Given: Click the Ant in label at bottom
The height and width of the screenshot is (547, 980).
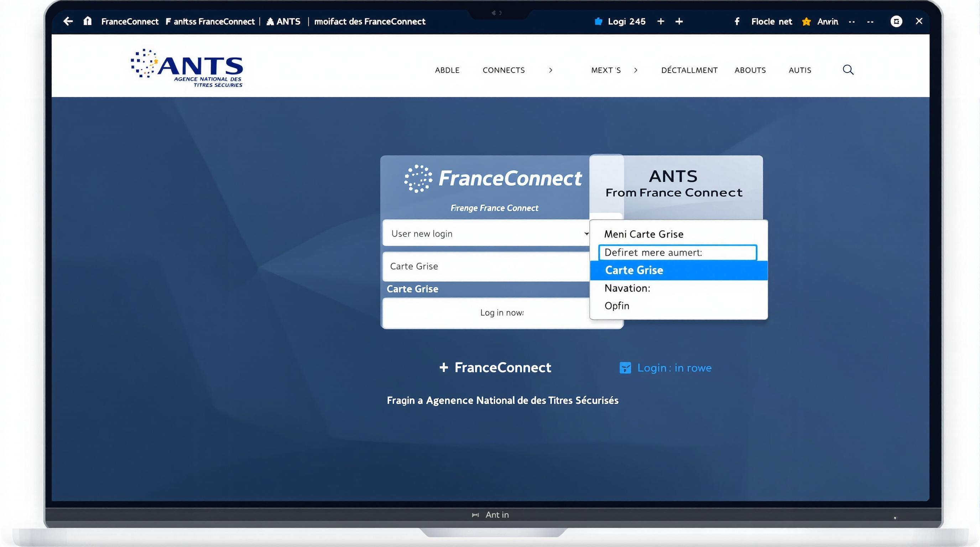Looking at the screenshot, I should (x=497, y=515).
